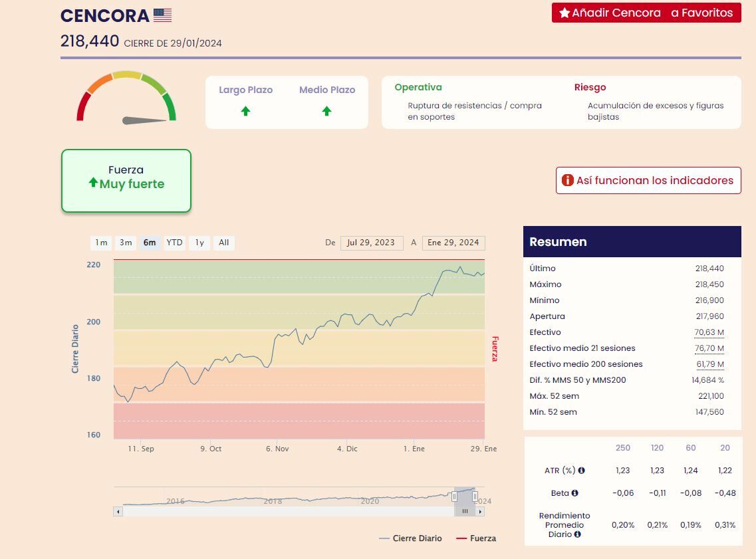Click the navigator left scroll arrow
This screenshot has height=559, width=756.
(118, 511)
